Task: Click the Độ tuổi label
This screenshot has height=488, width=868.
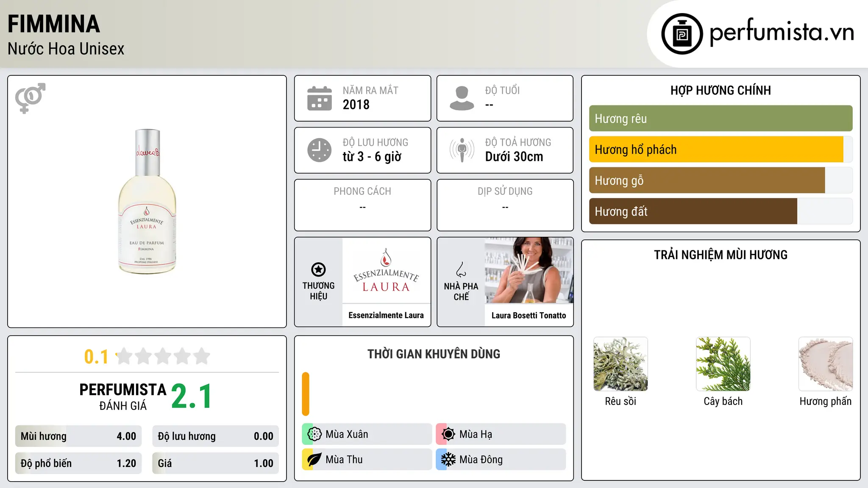Action: coord(502,90)
